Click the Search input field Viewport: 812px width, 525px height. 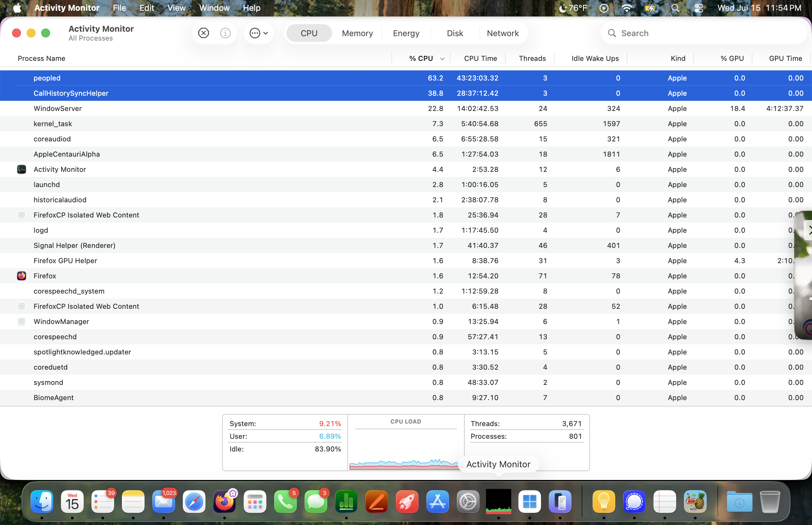pyautogui.click(x=704, y=33)
